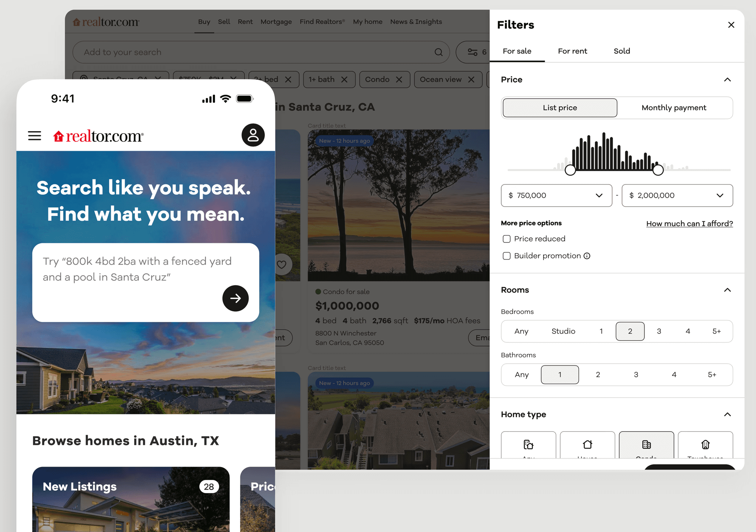Switch to Monthly payment pricing

click(674, 108)
